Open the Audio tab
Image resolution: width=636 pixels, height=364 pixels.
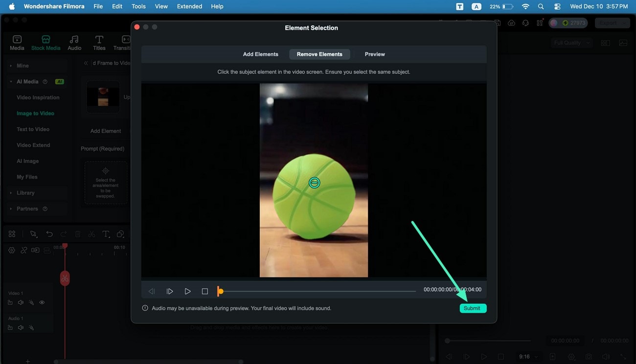tap(74, 43)
